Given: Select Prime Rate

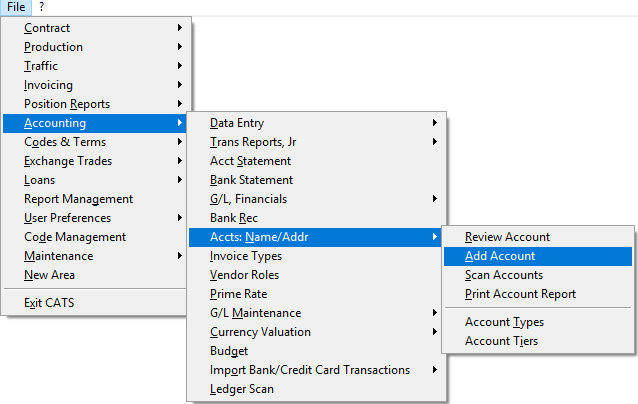Looking at the screenshot, I should 316,294.
